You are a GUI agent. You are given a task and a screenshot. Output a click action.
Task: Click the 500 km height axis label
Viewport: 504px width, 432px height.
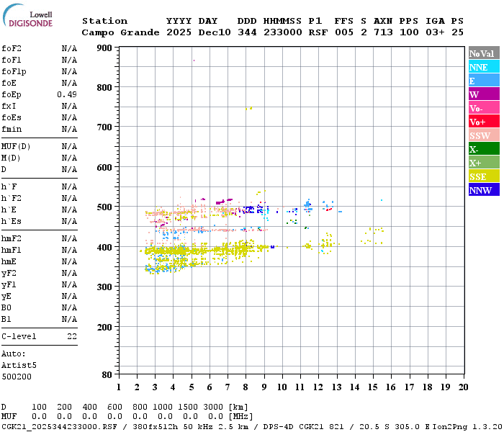[104, 207]
